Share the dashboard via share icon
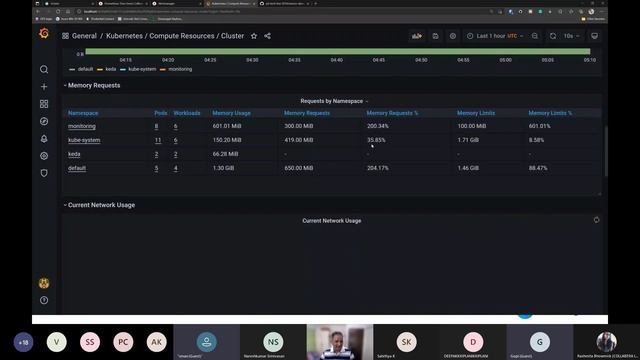640x360 pixels. tap(267, 36)
